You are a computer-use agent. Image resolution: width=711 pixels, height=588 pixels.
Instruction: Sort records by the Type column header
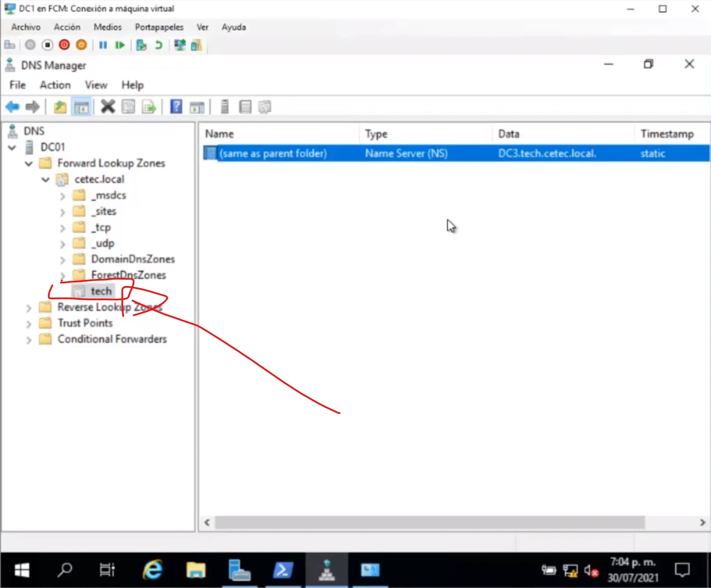(376, 134)
